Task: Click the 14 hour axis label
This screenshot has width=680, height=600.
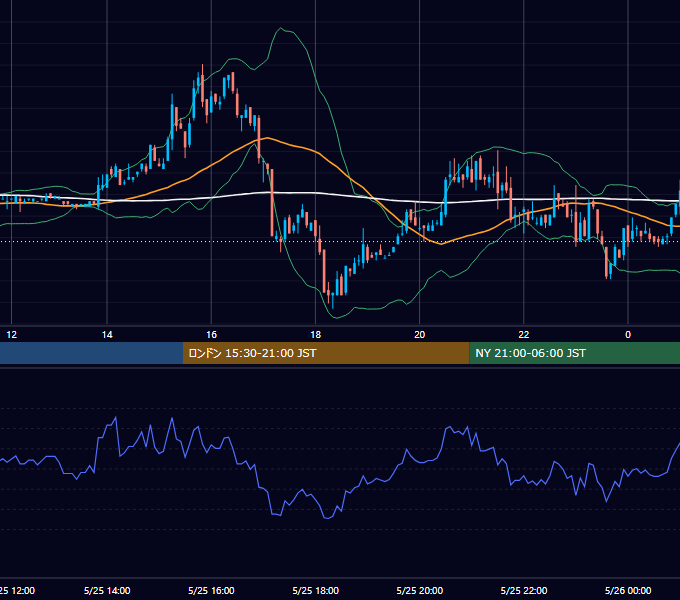Action: click(107, 335)
